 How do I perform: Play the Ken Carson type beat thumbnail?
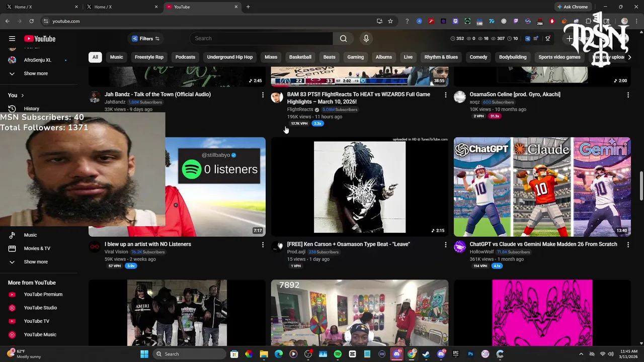click(x=360, y=187)
